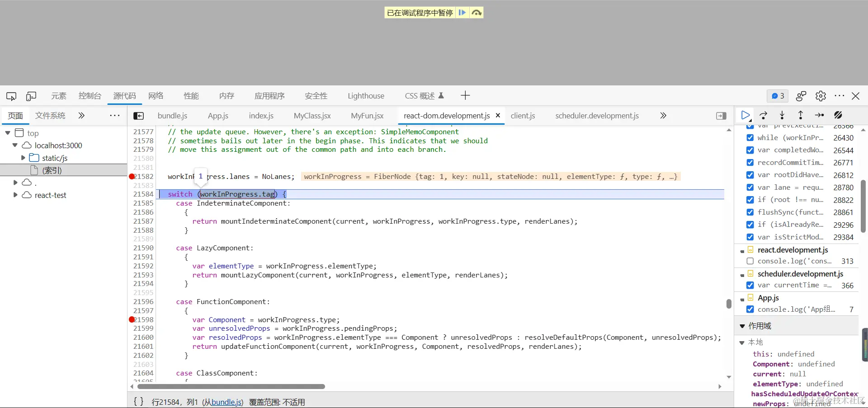The height and width of the screenshot is (408, 868).
Task: Toggle device emulation icon
Action: [x=31, y=96]
